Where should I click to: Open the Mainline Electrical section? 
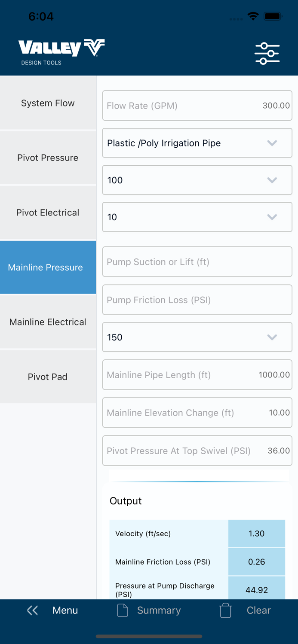coord(48,322)
